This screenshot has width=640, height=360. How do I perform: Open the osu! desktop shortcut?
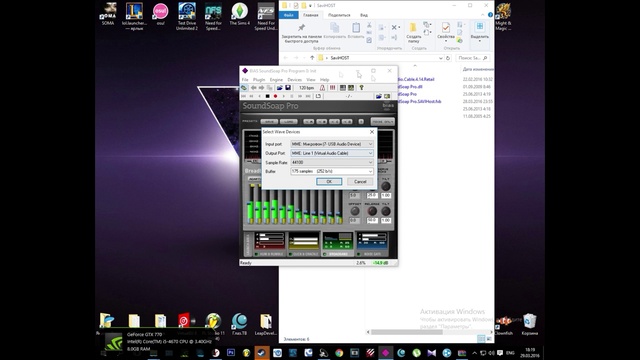point(160,14)
